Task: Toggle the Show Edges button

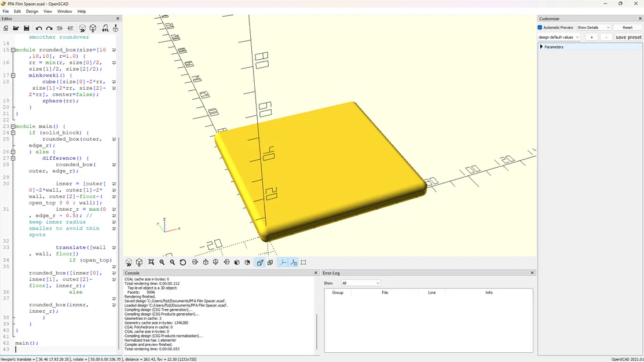Action: pos(303,262)
